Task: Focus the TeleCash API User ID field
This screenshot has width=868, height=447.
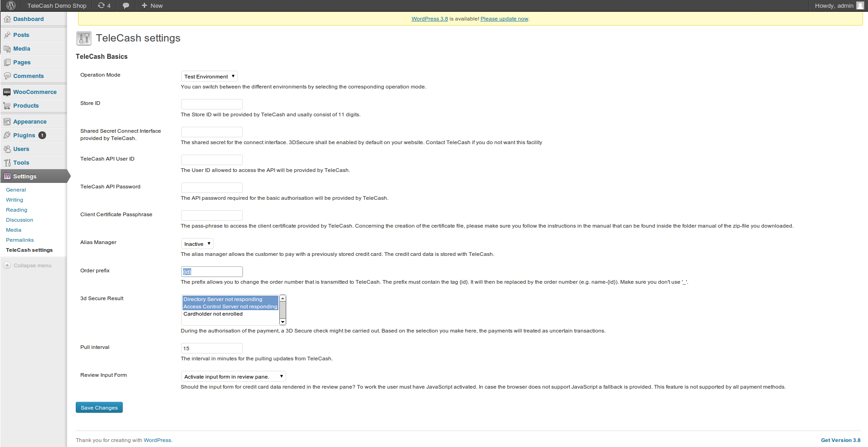Action: 212,160
